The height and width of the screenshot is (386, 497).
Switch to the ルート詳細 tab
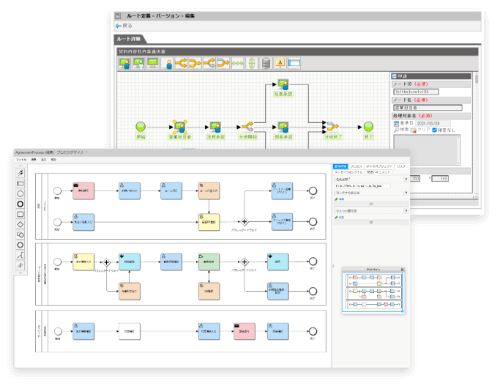pos(128,39)
